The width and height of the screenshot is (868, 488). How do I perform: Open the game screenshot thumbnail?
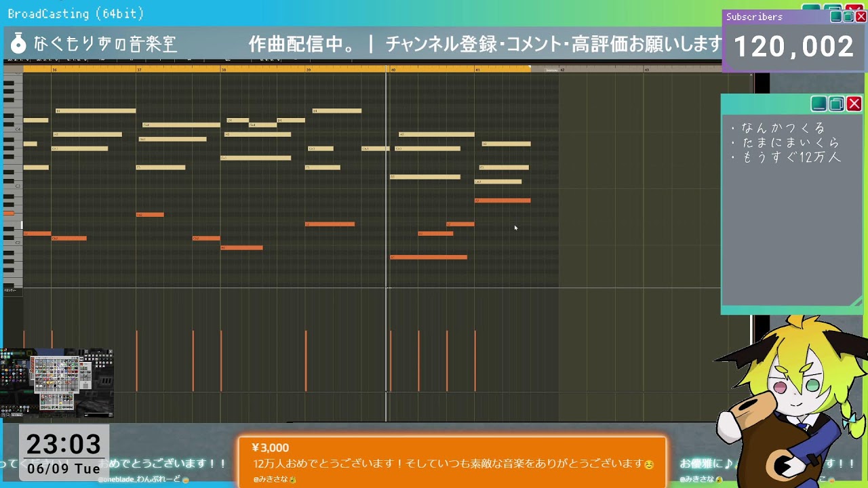pyautogui.click(x=56, y=383)
